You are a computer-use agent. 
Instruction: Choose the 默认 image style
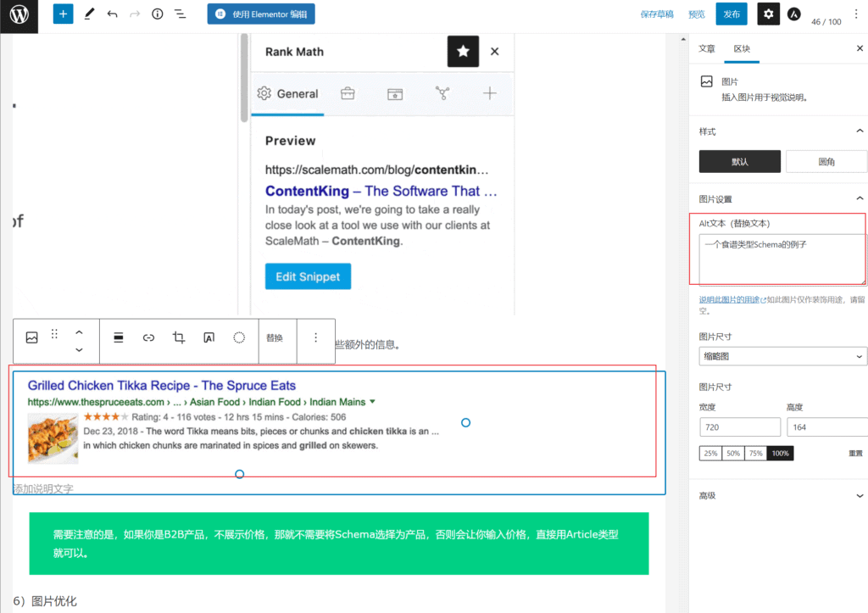click(x=739, y=162)
